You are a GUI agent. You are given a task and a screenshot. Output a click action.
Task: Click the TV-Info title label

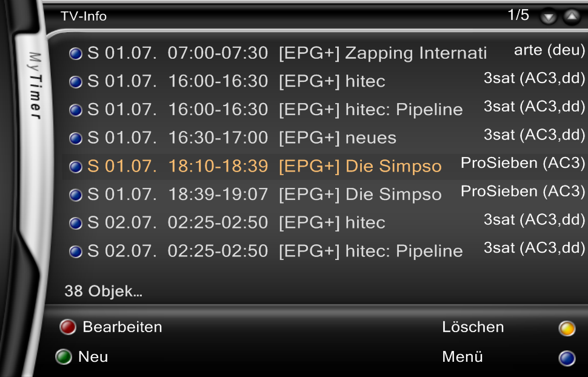[x=84, y=16]
